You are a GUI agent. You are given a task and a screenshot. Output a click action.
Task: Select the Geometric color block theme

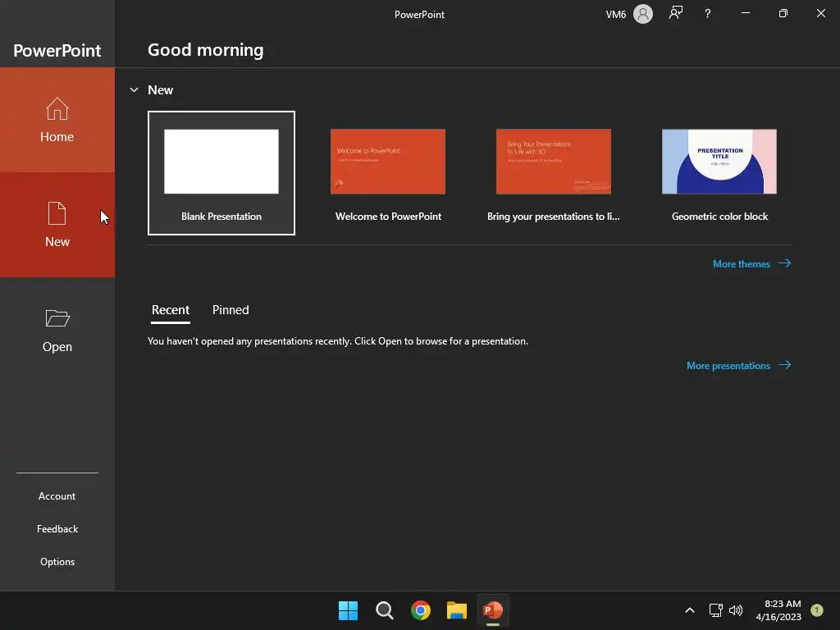[x=719, y=173]
